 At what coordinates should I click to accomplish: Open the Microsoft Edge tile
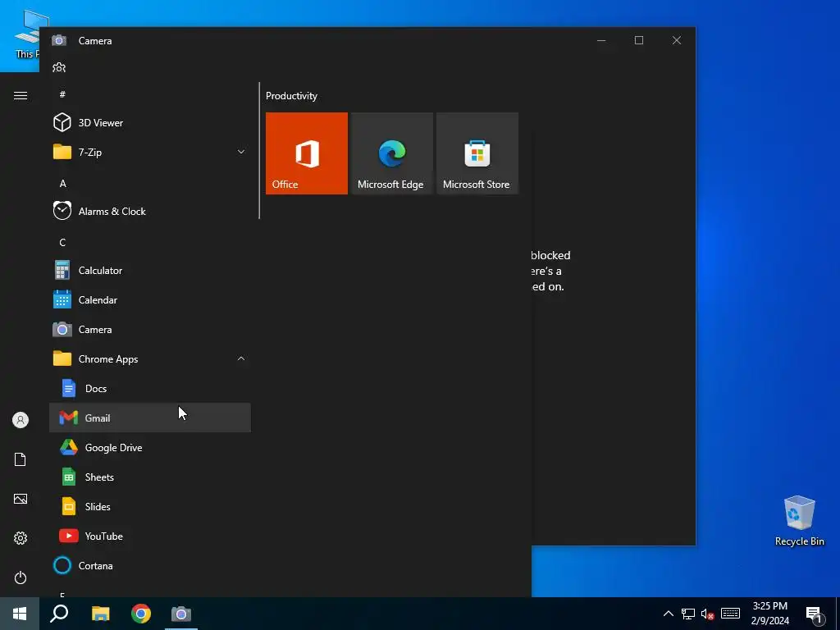(x=391, y=153)
